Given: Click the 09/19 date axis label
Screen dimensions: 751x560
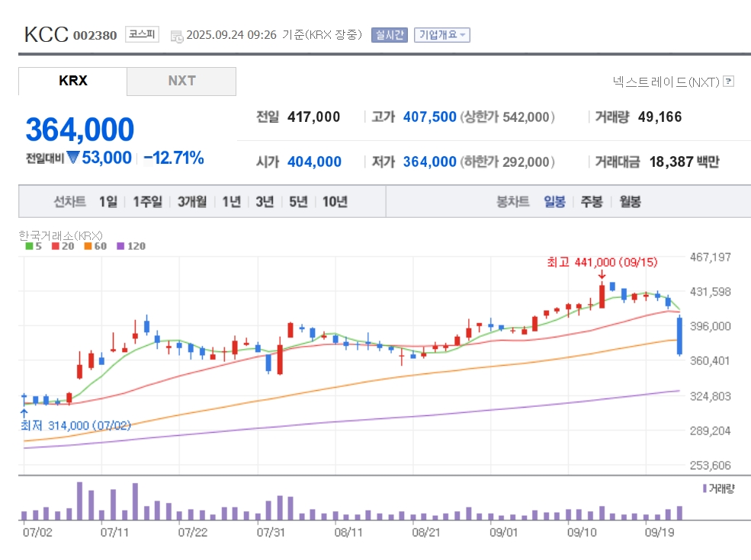Looking at the screenshot, I should pos(659,533).
